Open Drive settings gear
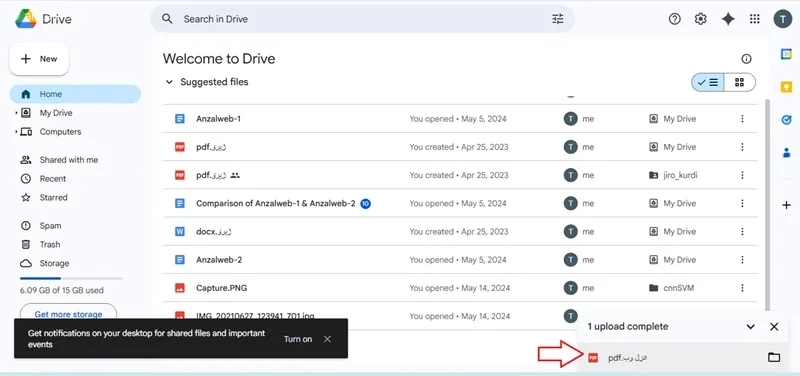This screenshot has width=800, height=376. [701, 19]
